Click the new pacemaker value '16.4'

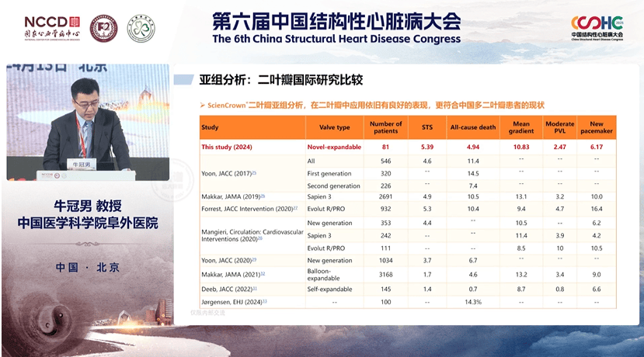click(x=597, y=209)
